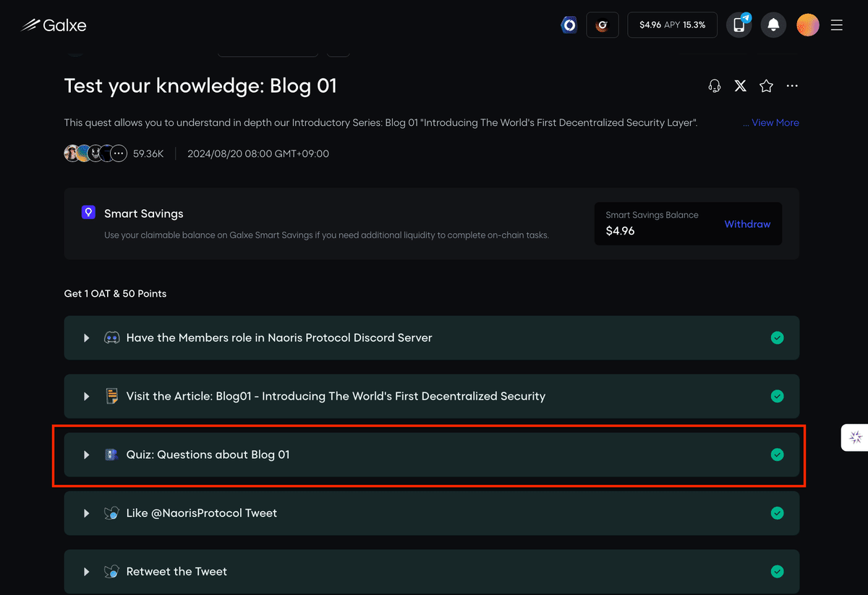Click the participants ellipsis circle icon
The image size is (868, 595).
(x=119, y=153)
